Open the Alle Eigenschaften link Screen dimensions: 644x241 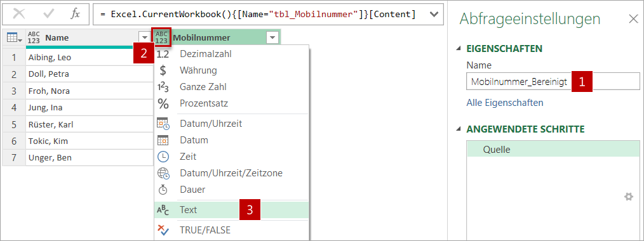505,103
